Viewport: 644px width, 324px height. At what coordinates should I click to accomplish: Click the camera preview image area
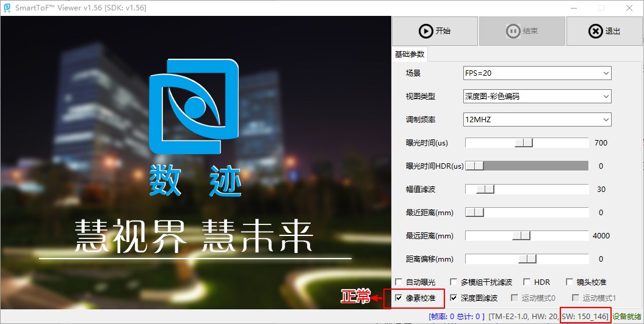tap(195, 163)
